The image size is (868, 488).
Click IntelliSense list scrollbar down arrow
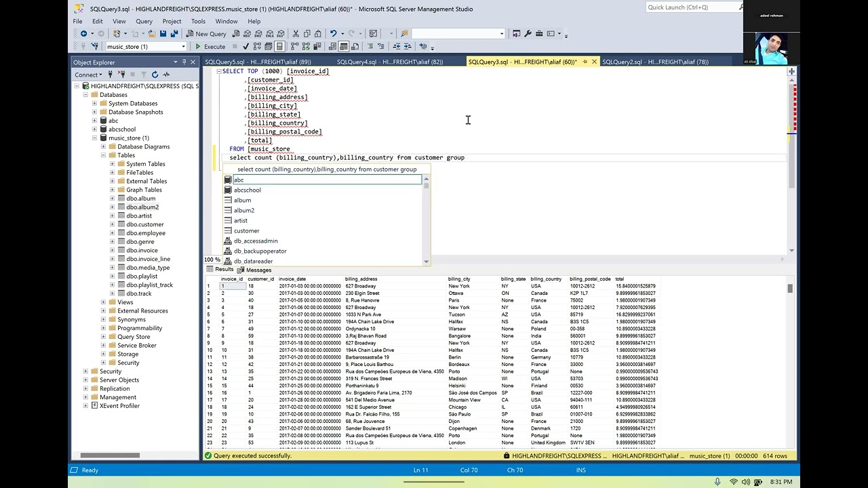426,261
